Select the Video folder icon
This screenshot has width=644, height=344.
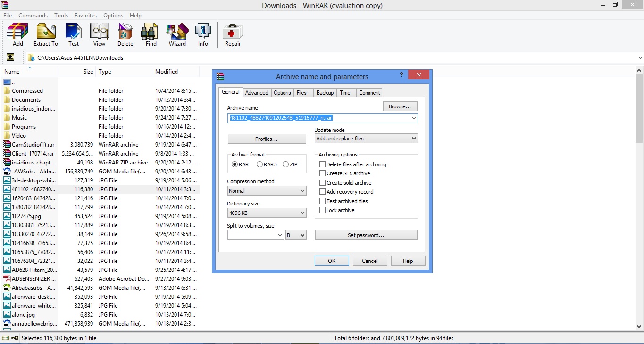coord(7,136)
